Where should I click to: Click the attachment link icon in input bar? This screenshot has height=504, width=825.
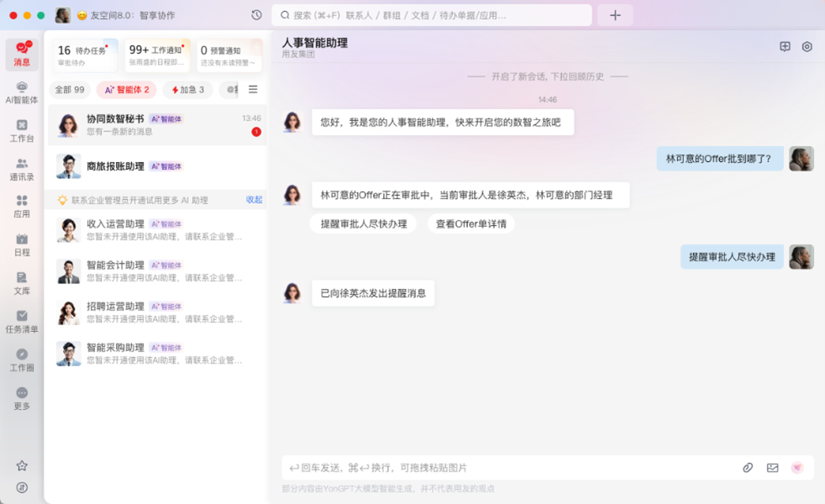click(747, 468)
